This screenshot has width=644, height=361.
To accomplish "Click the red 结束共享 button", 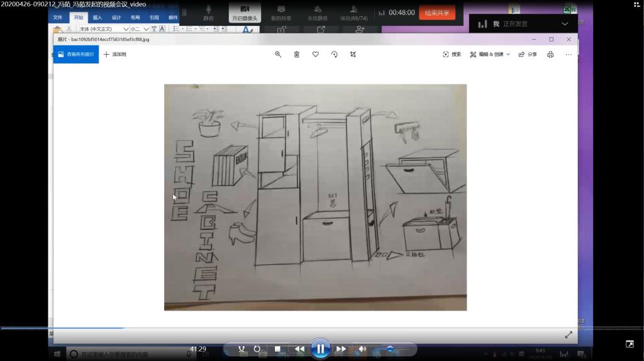I will tap(436, 13).
